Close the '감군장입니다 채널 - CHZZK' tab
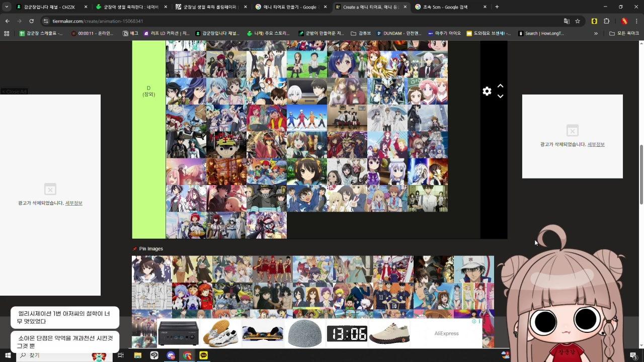 [x=86, y=7]
